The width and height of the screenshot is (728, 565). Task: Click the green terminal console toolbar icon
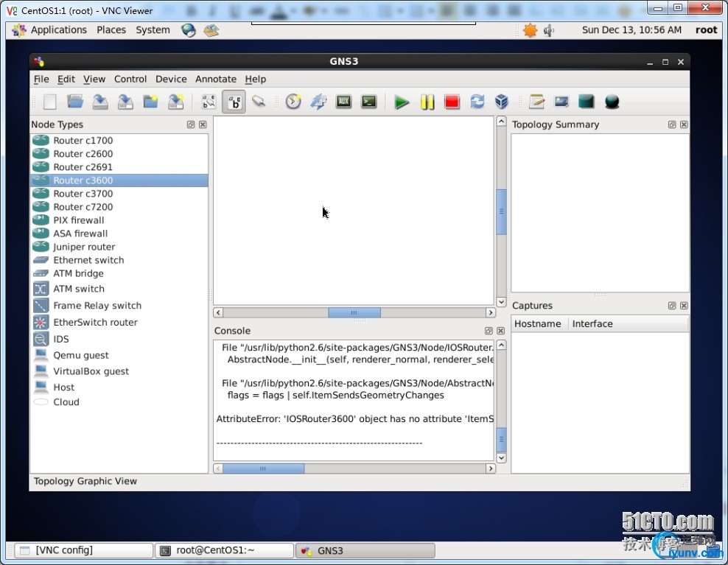click(x=369, y=102)
